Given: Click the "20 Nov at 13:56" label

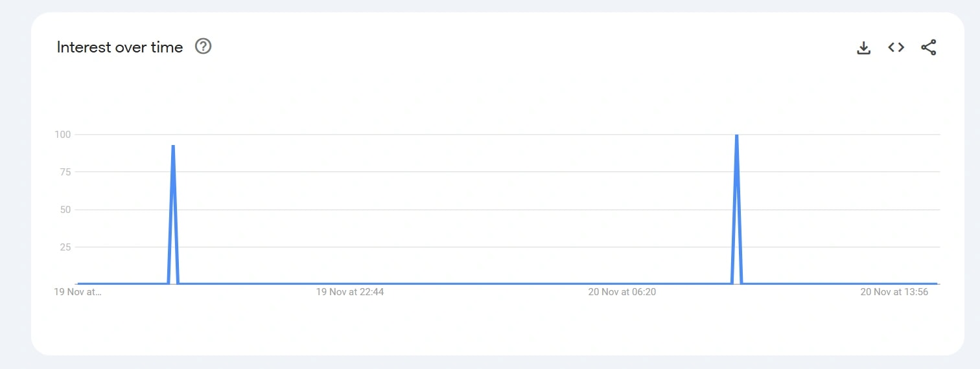Looking at the screenshot, I should click(894, 292).
